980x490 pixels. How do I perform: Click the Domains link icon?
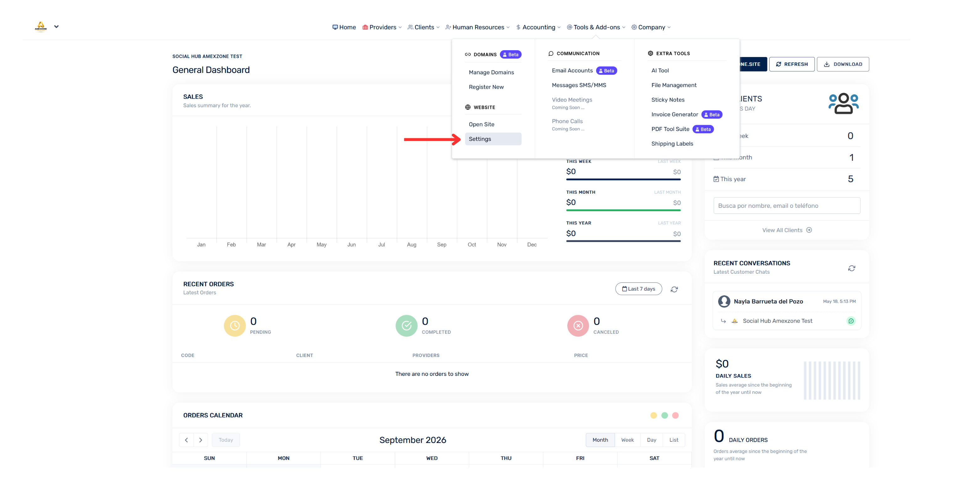pos(468,55)
